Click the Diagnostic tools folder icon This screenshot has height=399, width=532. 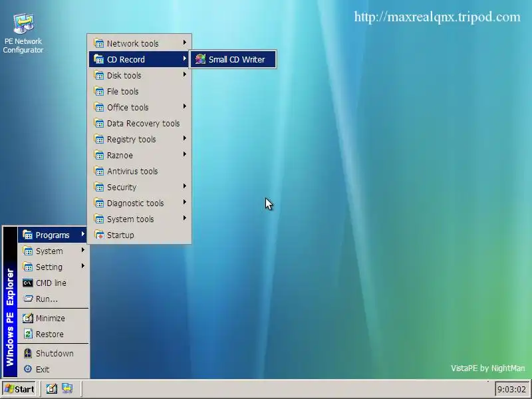[x=98, y=203]
